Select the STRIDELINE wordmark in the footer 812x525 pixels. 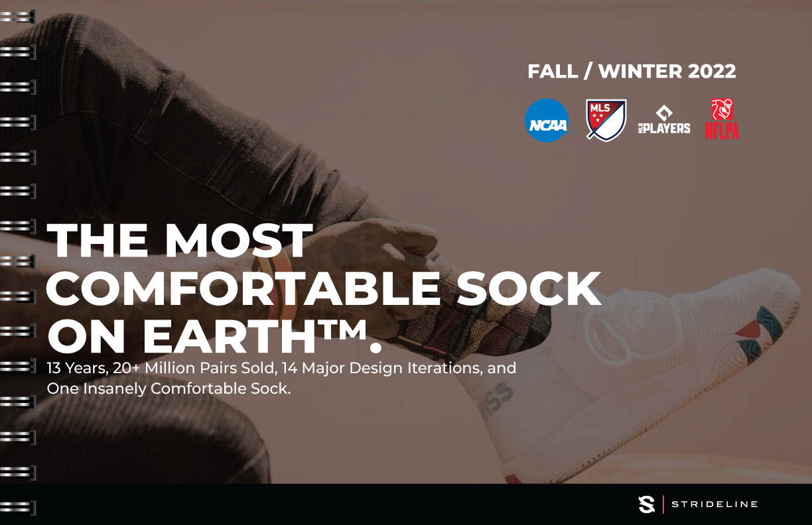[x=714, y=504]
